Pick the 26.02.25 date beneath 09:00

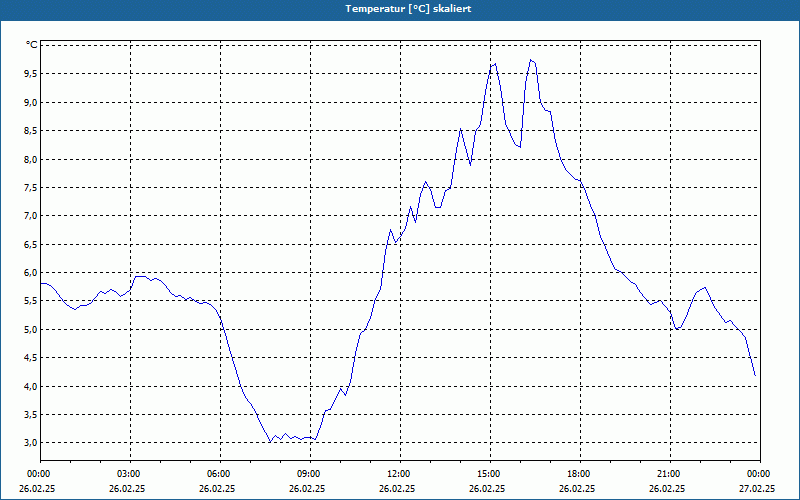click(x=307, y=489)
